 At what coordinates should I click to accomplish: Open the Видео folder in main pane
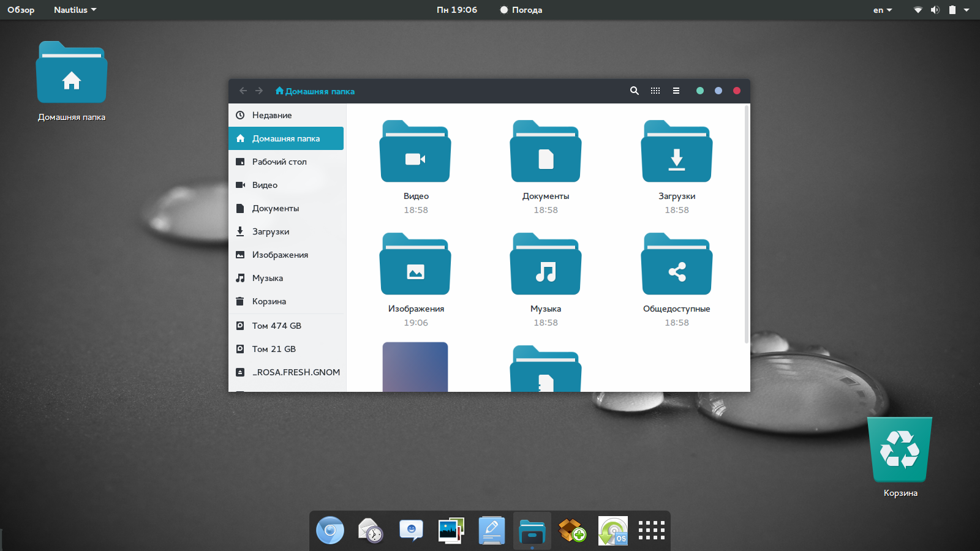415,152
